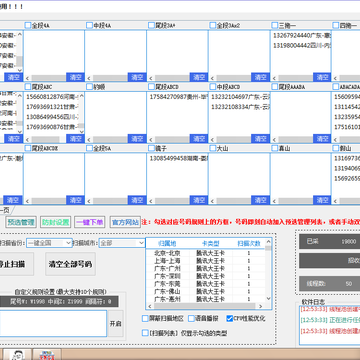Clear the 尾段ABCD number list
The width and height of the screenshot is (360, 360).
(x=199, y=139)
